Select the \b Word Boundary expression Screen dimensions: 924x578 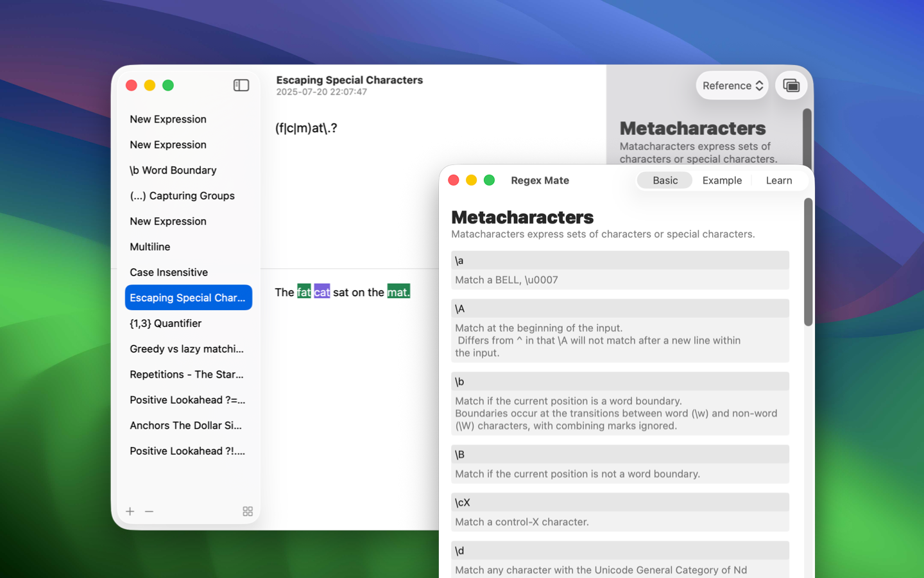tap(173, 170)
